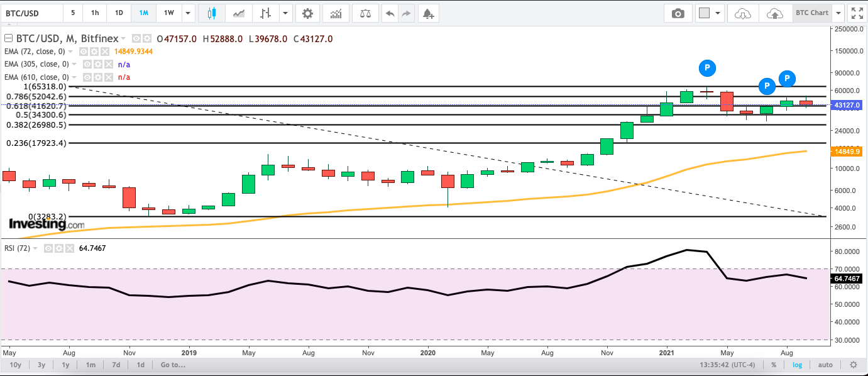This screenshot has height=376, width=868.
Task: Open the indicators menu
Action: pos(336,13)
